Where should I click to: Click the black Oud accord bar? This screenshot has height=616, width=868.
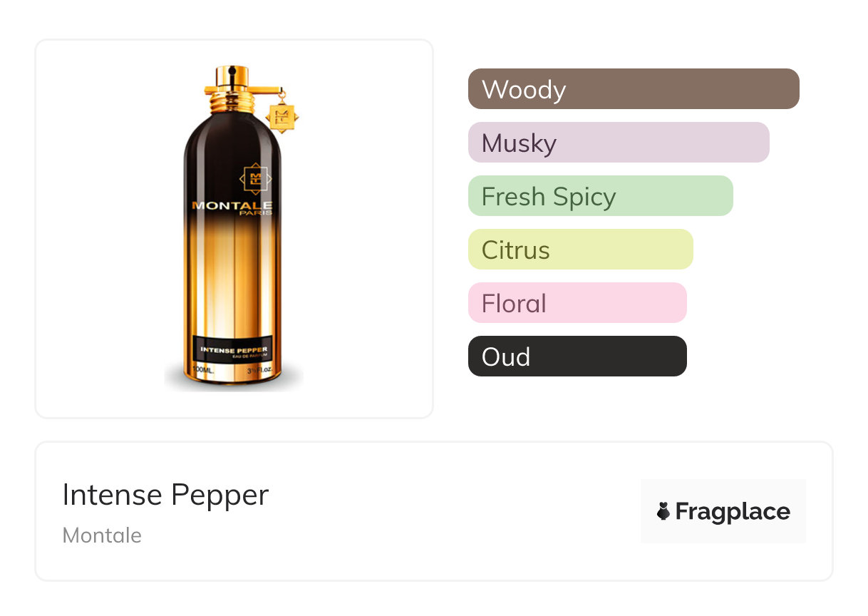[577, 356]
